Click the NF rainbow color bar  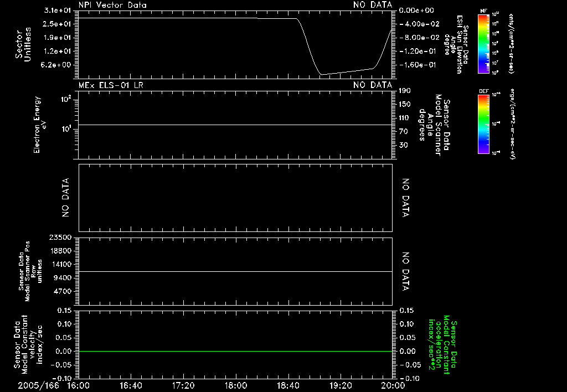484,44
